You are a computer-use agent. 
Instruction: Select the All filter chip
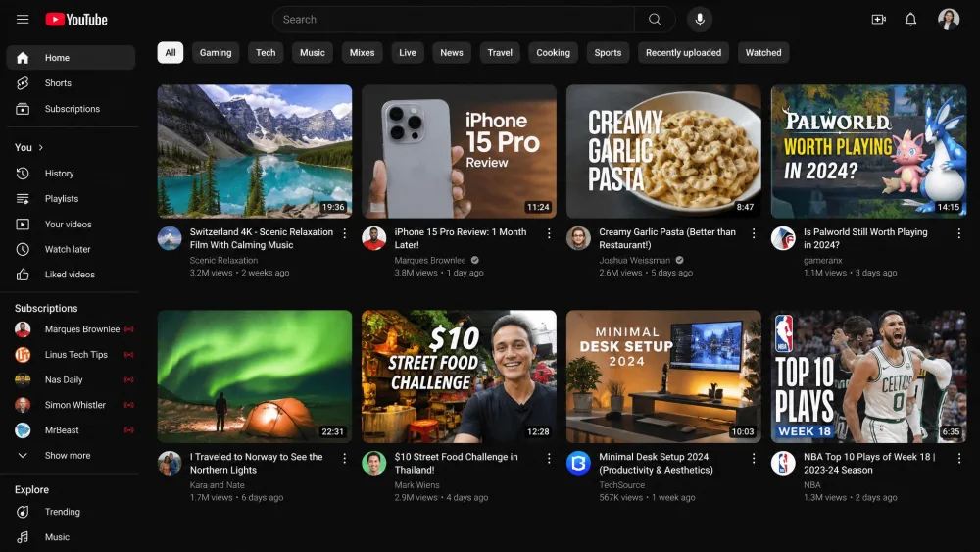170,53
